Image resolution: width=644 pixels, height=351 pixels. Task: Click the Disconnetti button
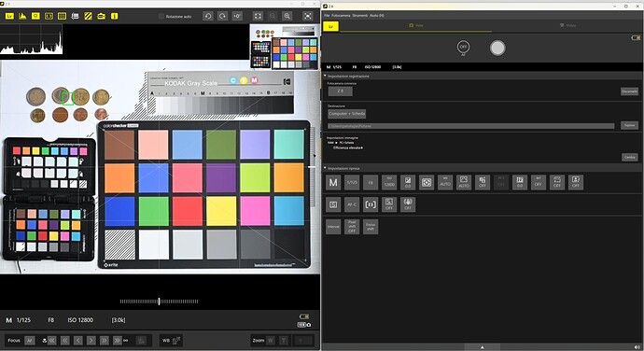pyautogui.click(x=629, y=91)
